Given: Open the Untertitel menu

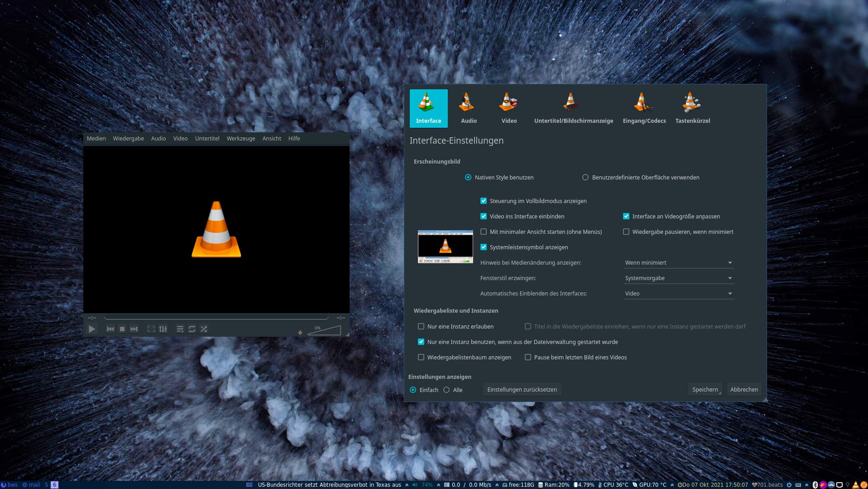Looking at the screenshot, I should (207, 139).
